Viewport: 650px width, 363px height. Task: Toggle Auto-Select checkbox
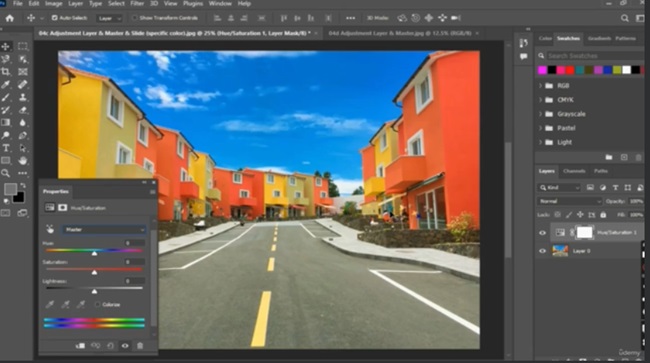point(54,18)
